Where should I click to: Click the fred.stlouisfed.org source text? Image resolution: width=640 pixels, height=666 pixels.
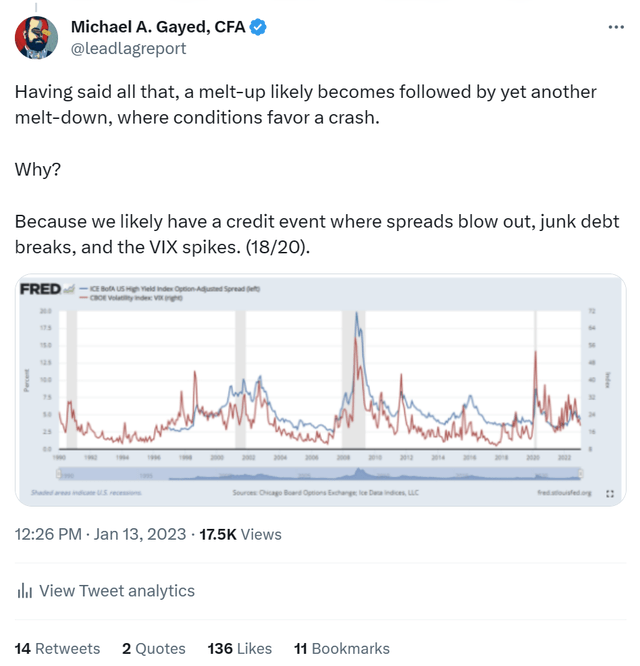coord(564,493)
